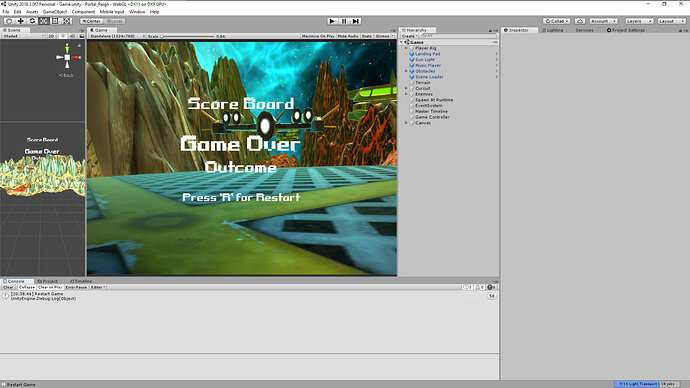Image resolution: width=690 pixels, height=388 pixels.
Task: Click the Play button
Action: (332, 21)
